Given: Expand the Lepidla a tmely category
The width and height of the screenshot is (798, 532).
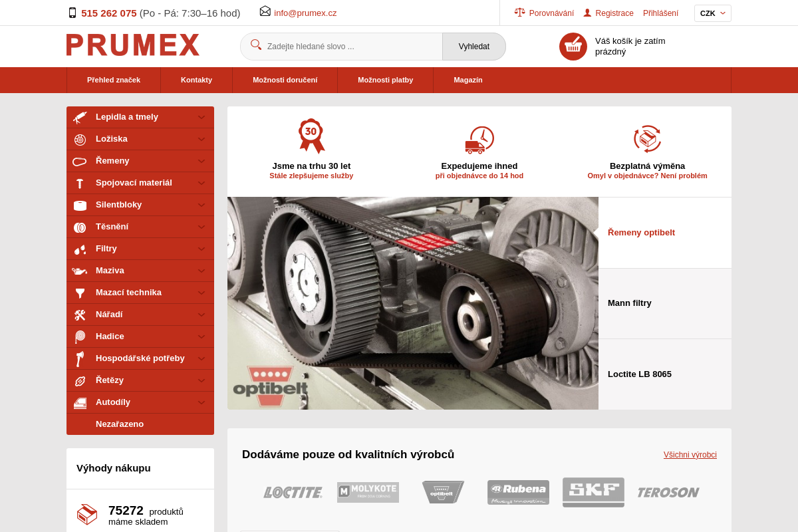Looking at the screenshot, I should (201, 117).
